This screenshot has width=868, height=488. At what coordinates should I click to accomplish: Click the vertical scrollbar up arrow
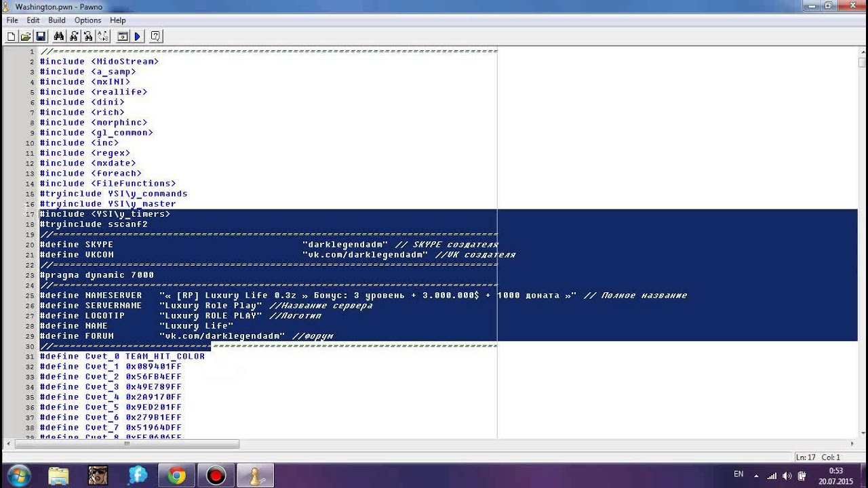click(863, 52)
